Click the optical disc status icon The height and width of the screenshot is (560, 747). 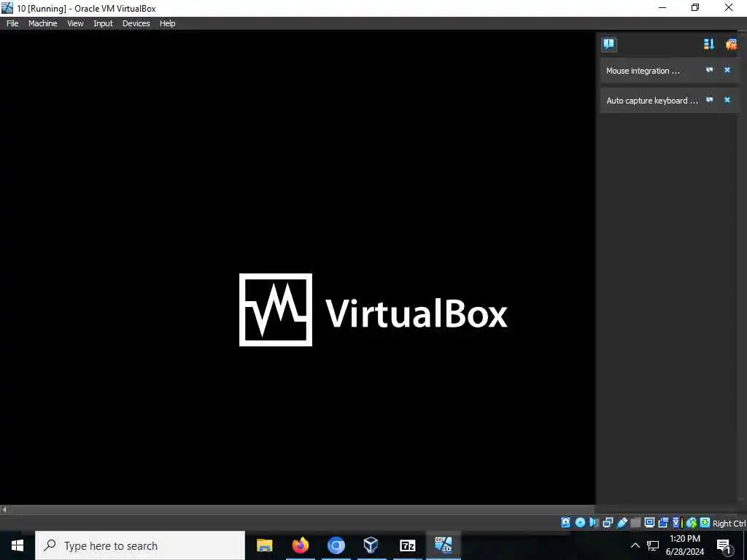[x=580, y=522]
